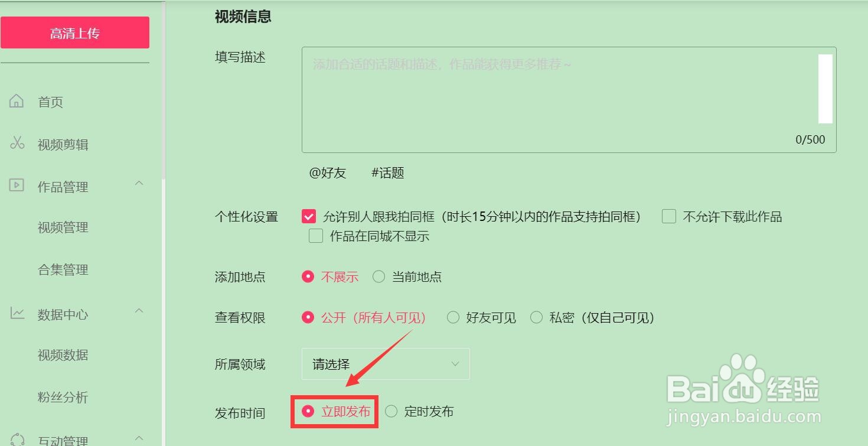Select 当前地点 radio option
This screenshot has height=446, width=868.
pyautogui.click(x=378, y=276)
